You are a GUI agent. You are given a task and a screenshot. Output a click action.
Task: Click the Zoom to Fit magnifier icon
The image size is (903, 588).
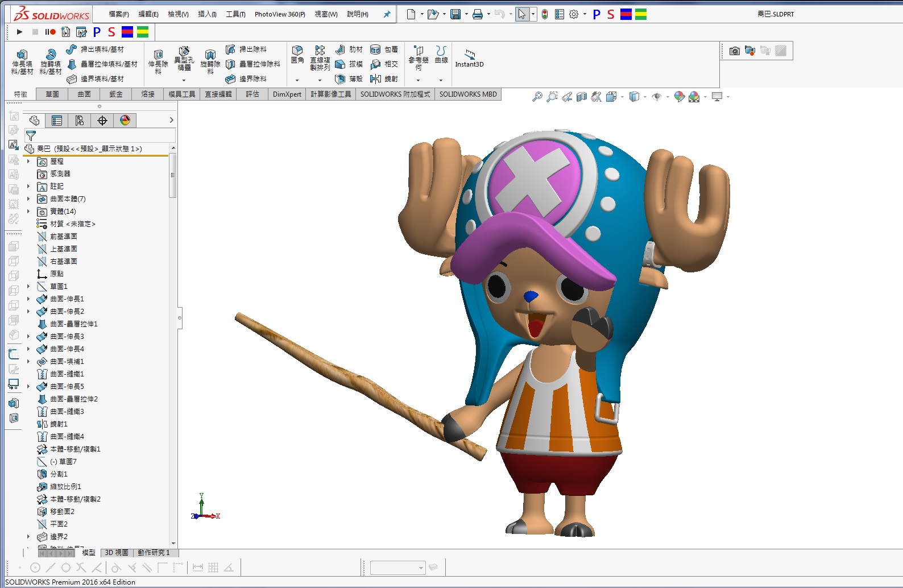(537, 97)
